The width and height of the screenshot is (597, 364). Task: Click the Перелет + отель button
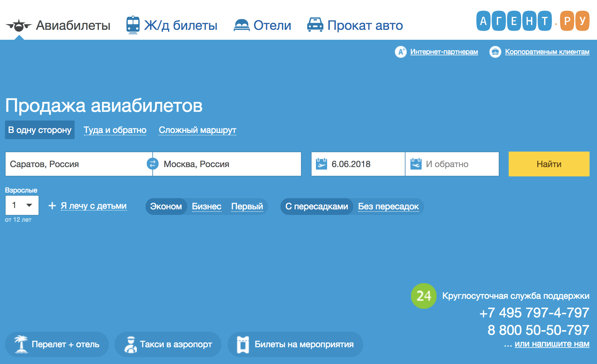(x=57, y=344)
